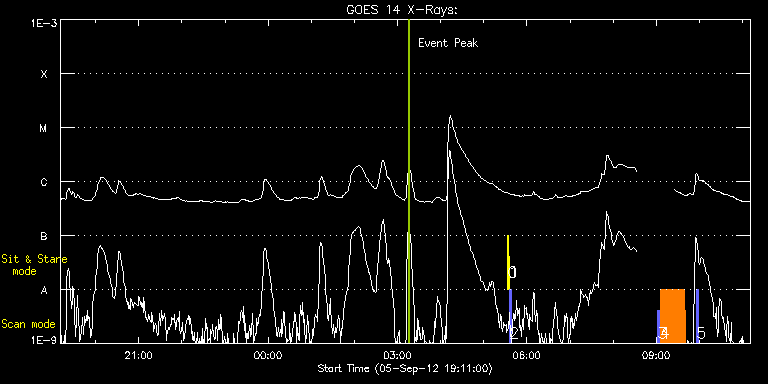The height and width of the screenshot is (384, 768).
Task: Click the 03:00 time axis label
Action: pyautogui.click(x=398, y=355)
